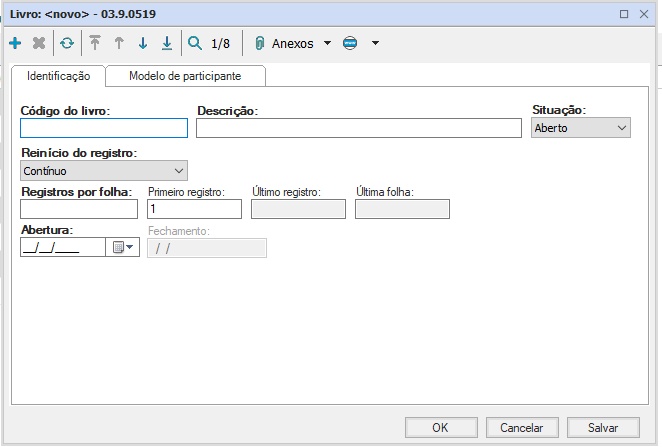Go to previous record up arrow
This screenshot has height=447, width=662.
[x=119, y=44]
